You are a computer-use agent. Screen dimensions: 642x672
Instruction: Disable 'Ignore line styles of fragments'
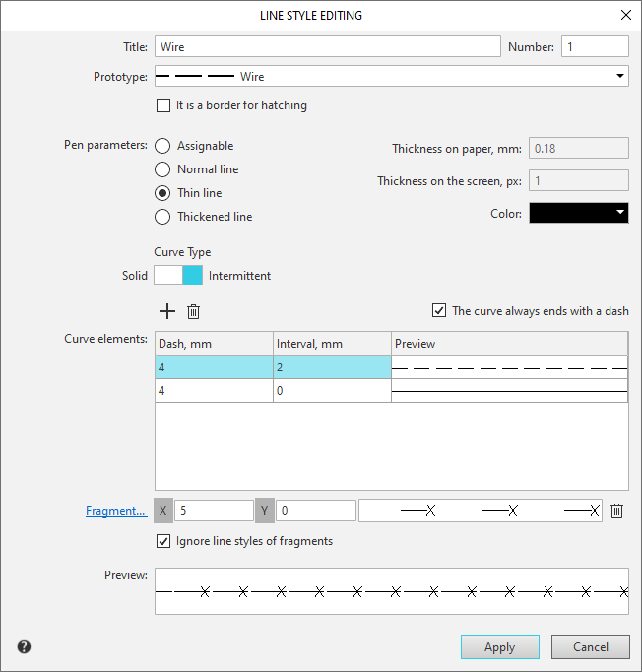coord(163,541)
